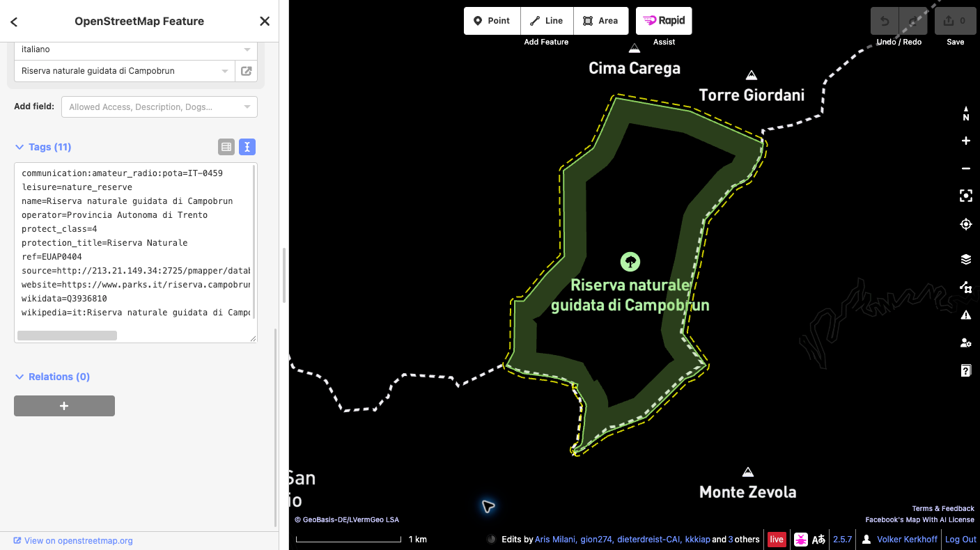Open Aris Milani's contributor profile

[556, 540]
